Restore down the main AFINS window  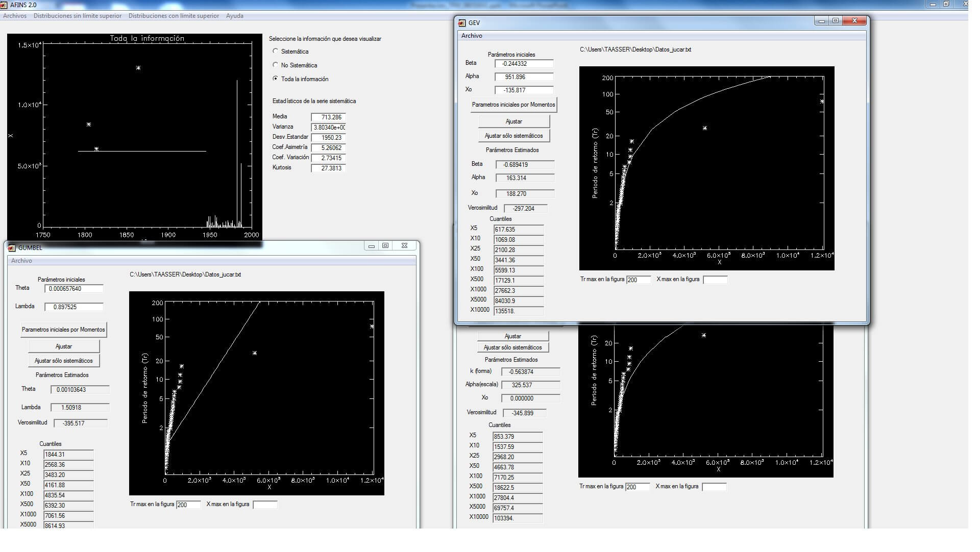pos(946,4)
